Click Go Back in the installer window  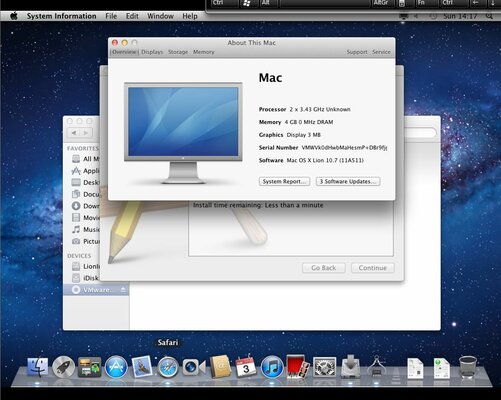(324, 268)
